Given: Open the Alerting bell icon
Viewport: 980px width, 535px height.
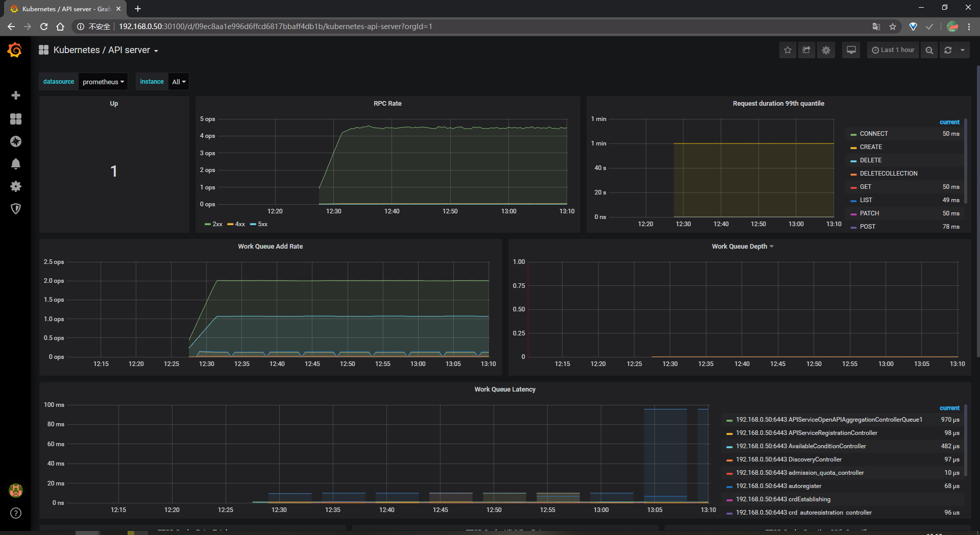Looking at the screenshot, I should click(x=16, y=164).
